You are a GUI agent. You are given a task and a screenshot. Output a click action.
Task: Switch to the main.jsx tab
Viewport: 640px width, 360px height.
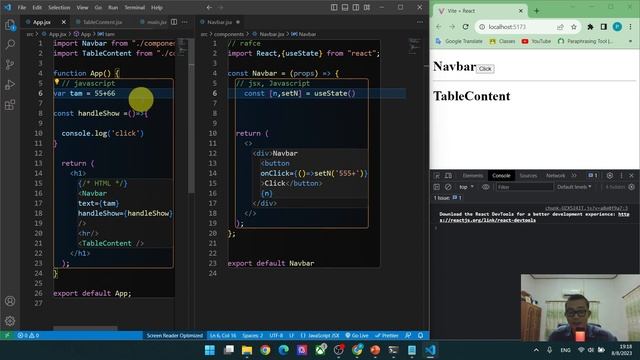point(156,22)
